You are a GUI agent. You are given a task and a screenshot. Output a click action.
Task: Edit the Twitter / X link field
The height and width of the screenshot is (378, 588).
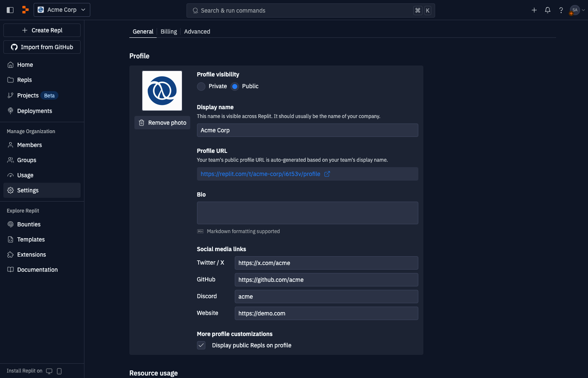pyautogui.click(x=326, y=263)
